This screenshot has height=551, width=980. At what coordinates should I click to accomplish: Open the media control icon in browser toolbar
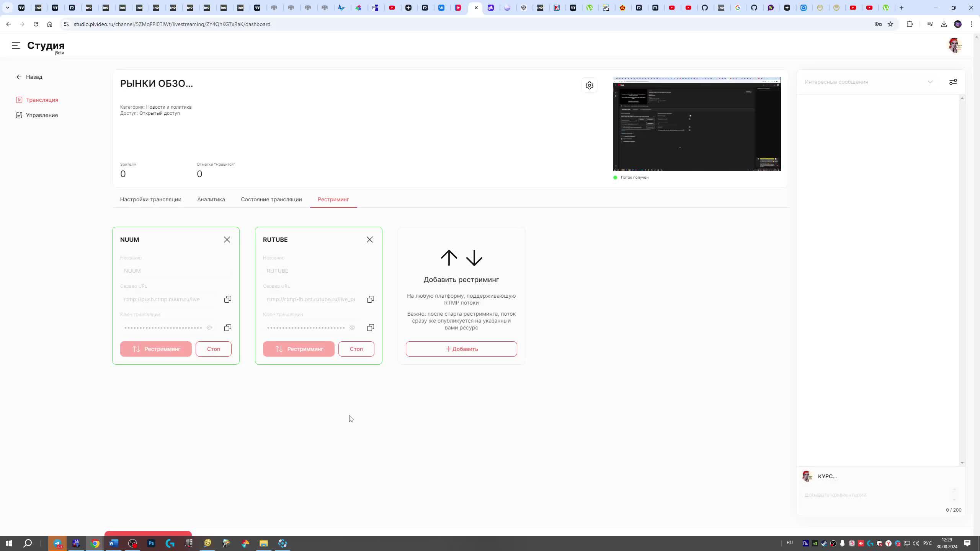coord(930,24)
